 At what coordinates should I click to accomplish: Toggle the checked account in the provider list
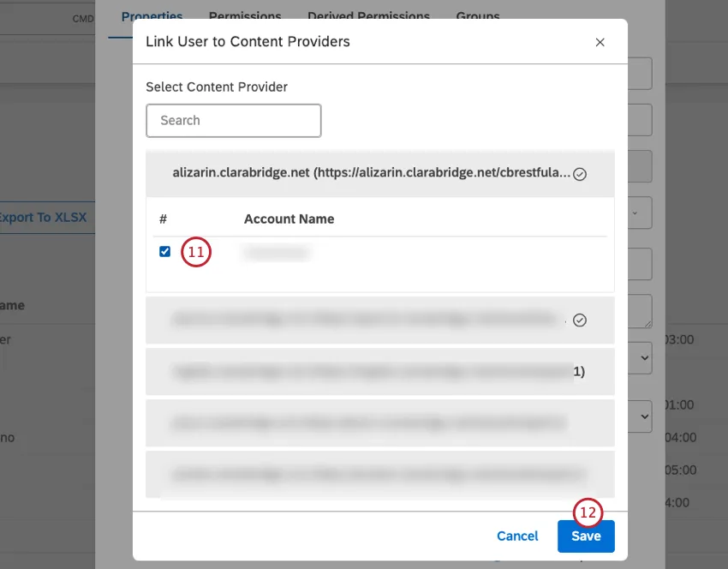tap(165, 251)
